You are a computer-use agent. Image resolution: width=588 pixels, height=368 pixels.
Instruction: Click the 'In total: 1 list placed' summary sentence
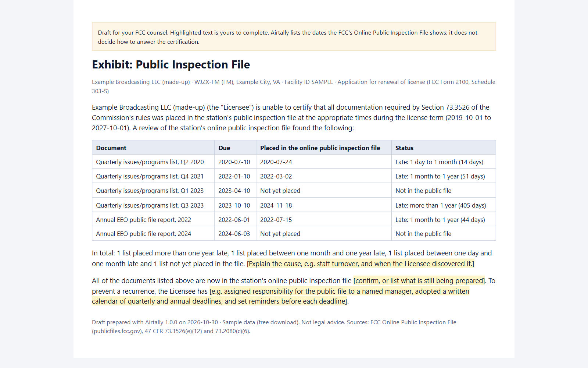[x=292, y=258]
